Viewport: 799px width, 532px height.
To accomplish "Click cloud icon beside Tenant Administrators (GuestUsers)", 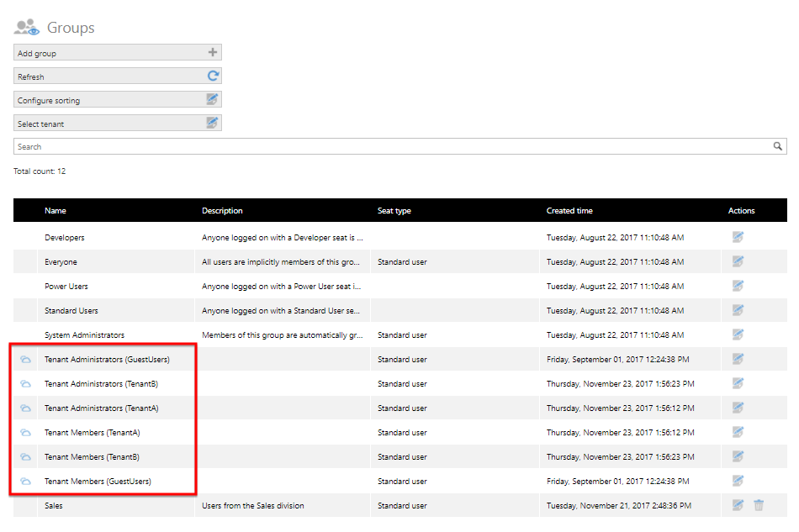I will 25,360.
